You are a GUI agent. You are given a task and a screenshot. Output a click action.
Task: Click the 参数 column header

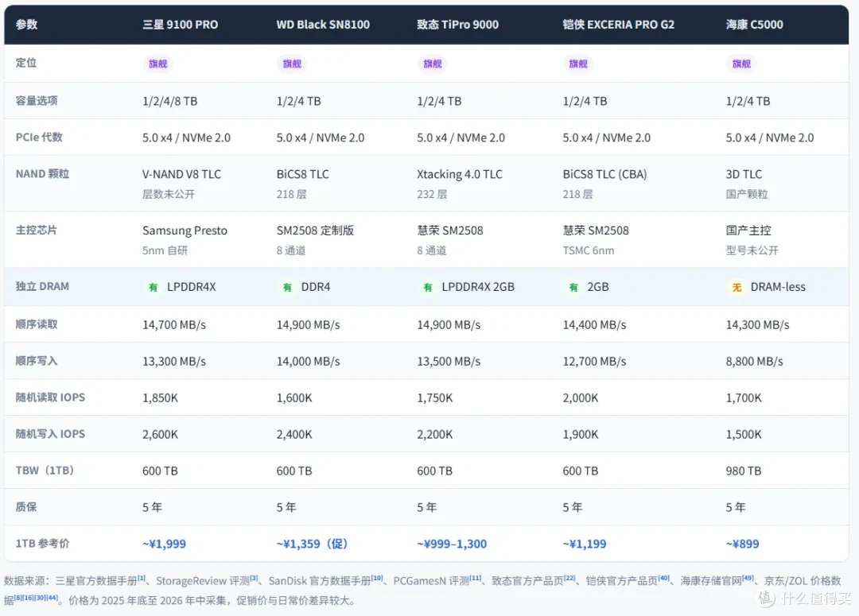click(x=26, y=24)
